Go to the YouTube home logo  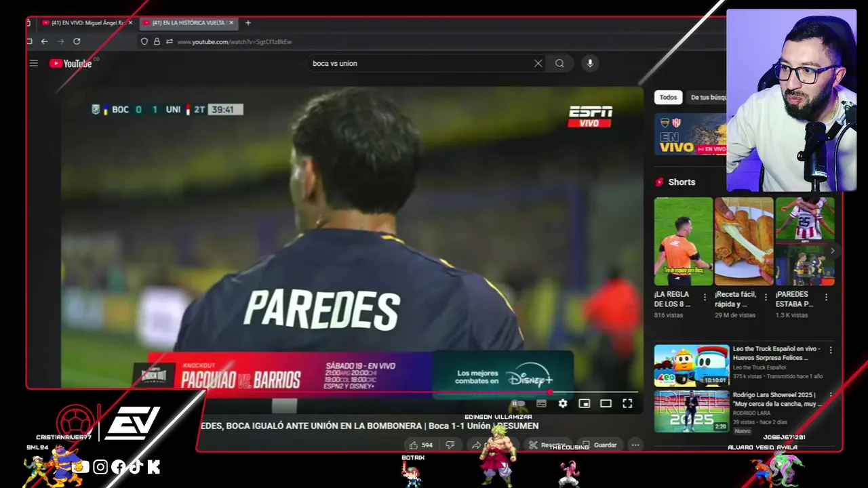71,63
